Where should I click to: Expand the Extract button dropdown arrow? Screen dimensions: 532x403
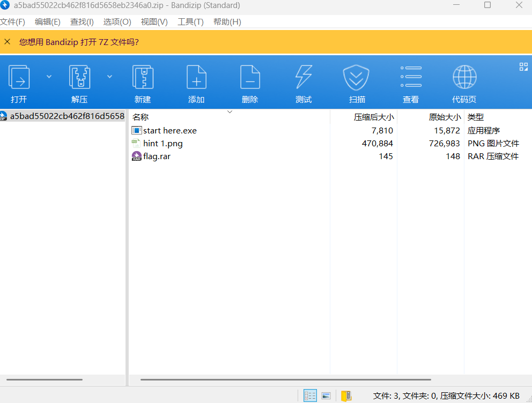tap(109, 77)
